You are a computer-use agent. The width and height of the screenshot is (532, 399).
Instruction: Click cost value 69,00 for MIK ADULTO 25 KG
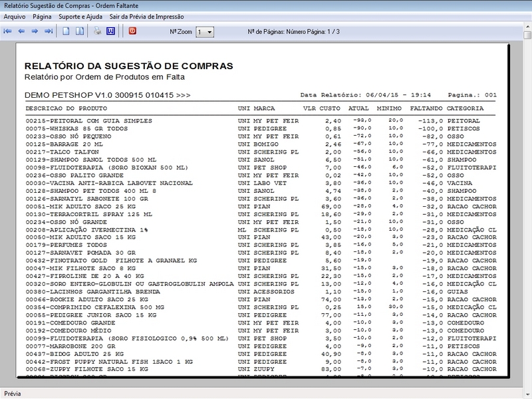[331, 207]
